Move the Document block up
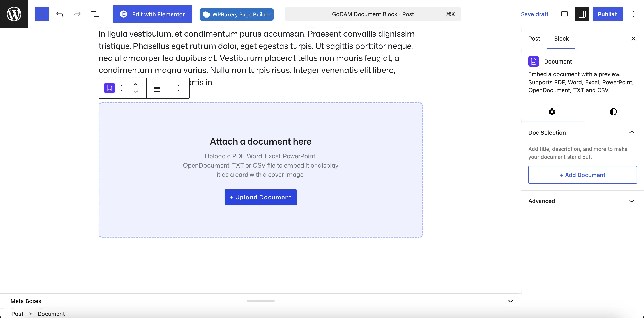 point(136,85)
